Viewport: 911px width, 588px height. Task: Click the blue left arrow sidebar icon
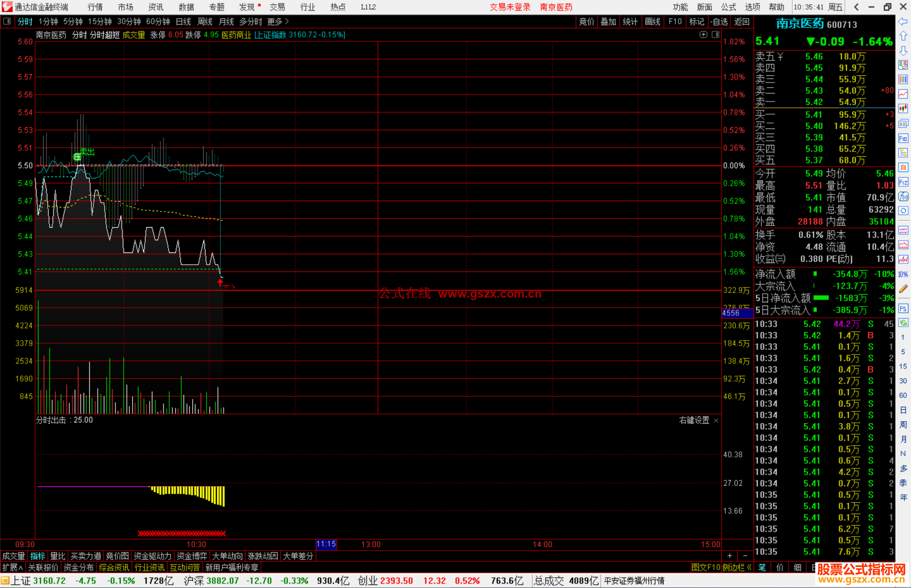903,21
